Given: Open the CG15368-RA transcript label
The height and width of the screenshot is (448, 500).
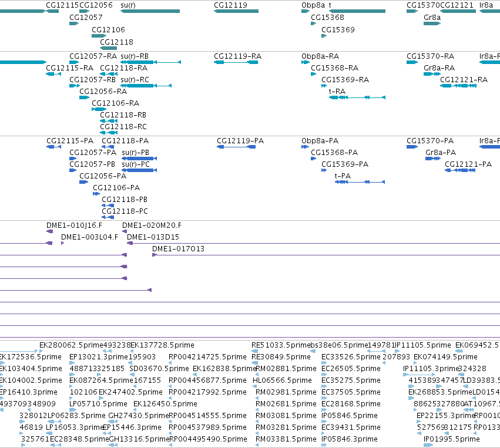Looking at the screenshot, I should coord(334,68).
